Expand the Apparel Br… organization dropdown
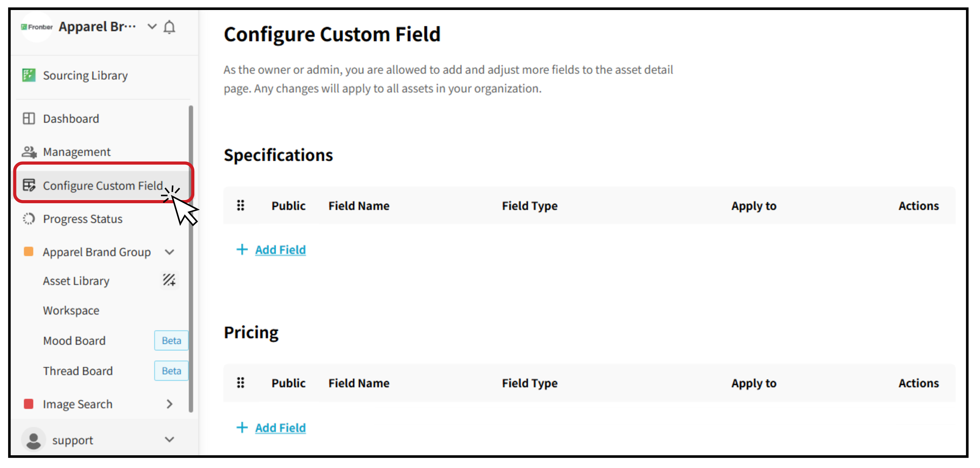Screen dimensions: 980x468 click(152, 27)
